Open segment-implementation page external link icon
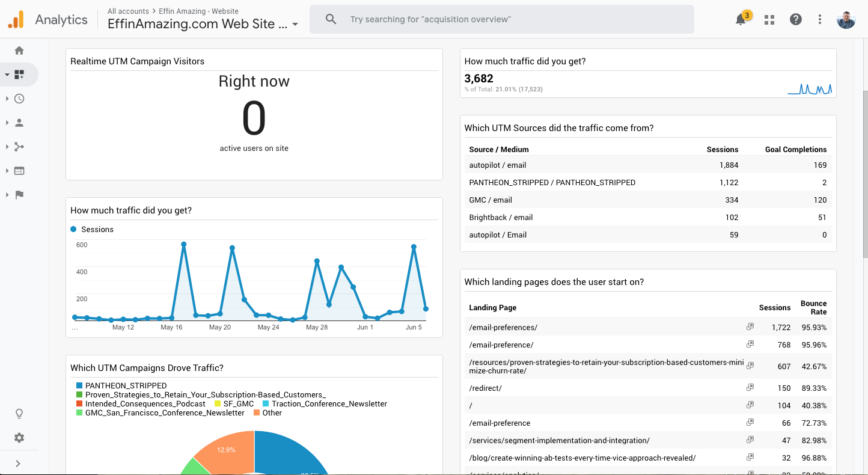868x475 pixels. [x=750, y=440]
